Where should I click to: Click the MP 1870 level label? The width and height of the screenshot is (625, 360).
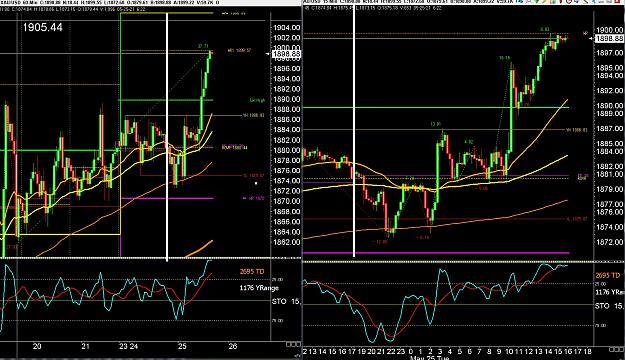[254, 198]
